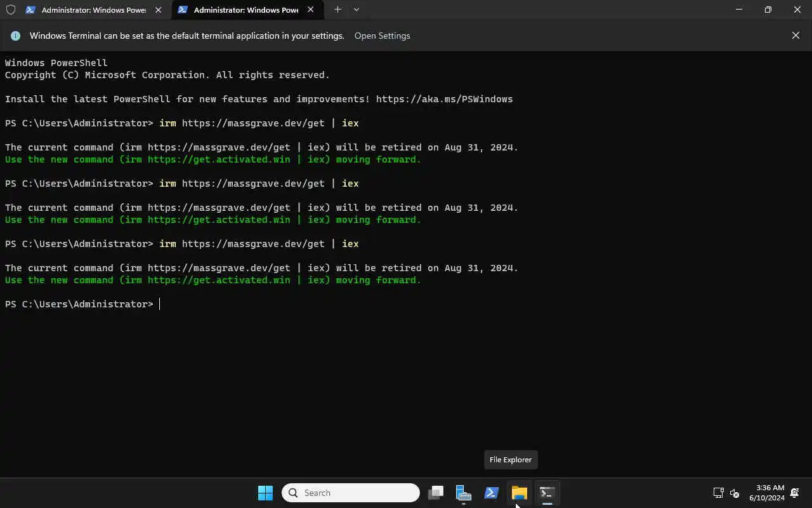Open Settings from the info banner
This screenshot has width=812, height=508.
382,36
